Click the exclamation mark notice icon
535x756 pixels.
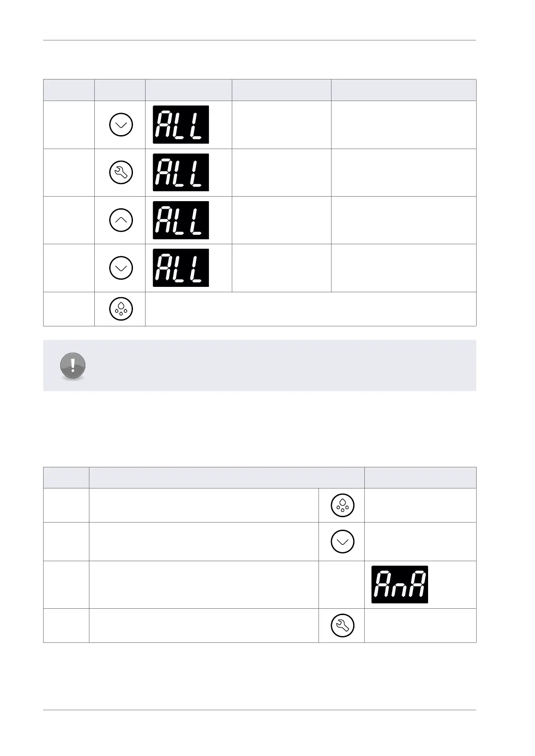(x=72, y=365)
